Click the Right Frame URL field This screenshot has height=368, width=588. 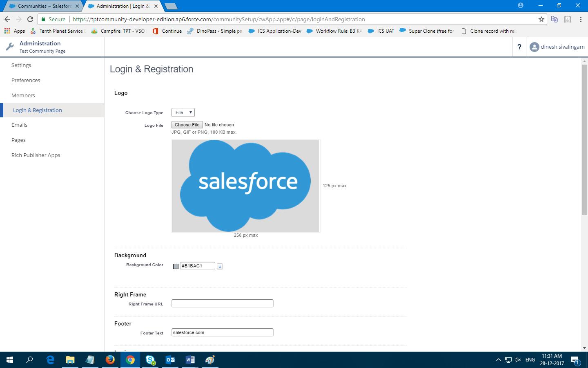point(223,303)
